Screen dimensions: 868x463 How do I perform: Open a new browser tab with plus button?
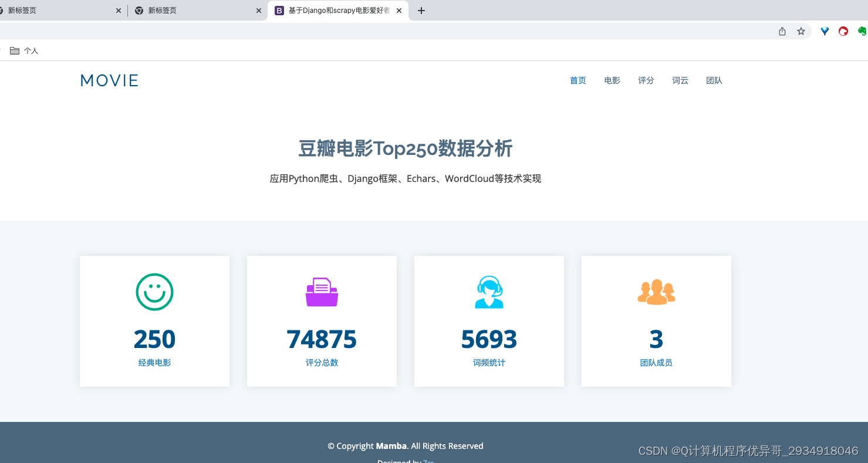(421, 11)
